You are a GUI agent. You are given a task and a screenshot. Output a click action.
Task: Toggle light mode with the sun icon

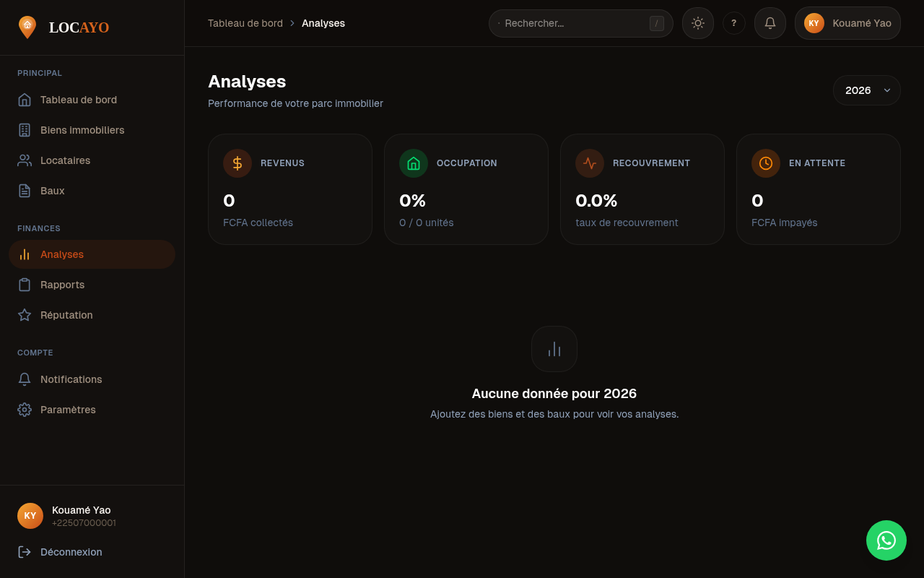tap(697, 23)
